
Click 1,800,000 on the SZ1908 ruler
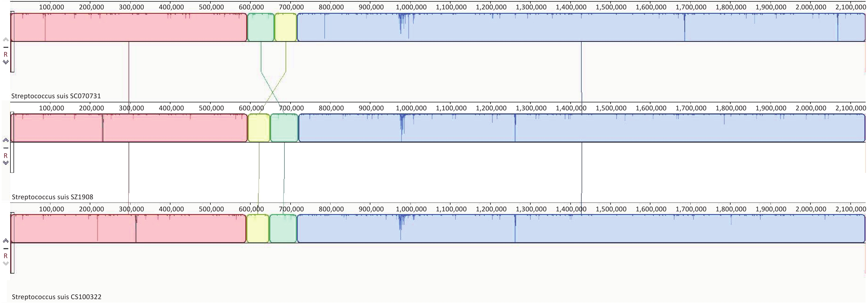click(x=731, y=108)
